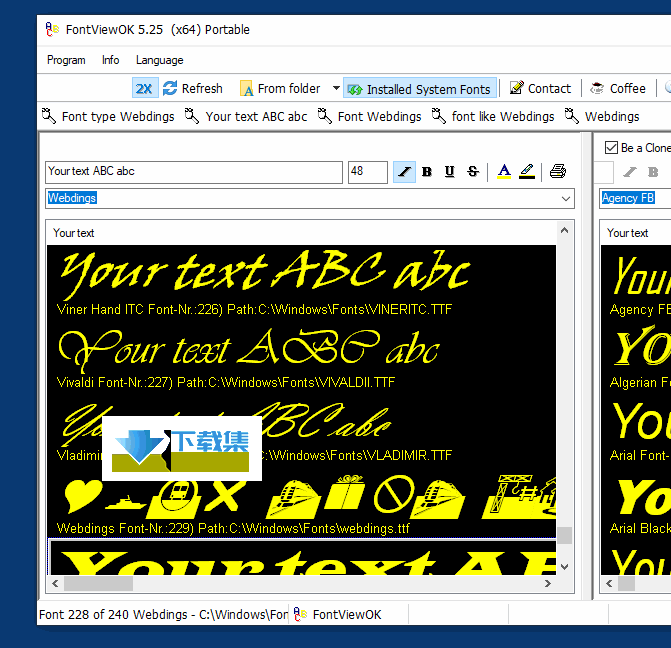This screenshot has height=648, width=671.
Task: Toggle bold formatting in left panel
Action: click(x=427, y=172)
